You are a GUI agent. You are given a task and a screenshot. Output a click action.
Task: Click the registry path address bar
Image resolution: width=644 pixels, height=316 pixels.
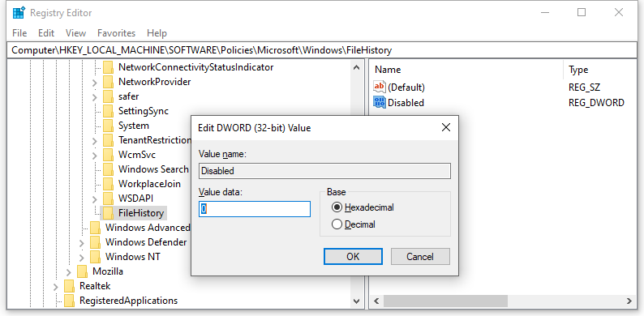(322, 50)
